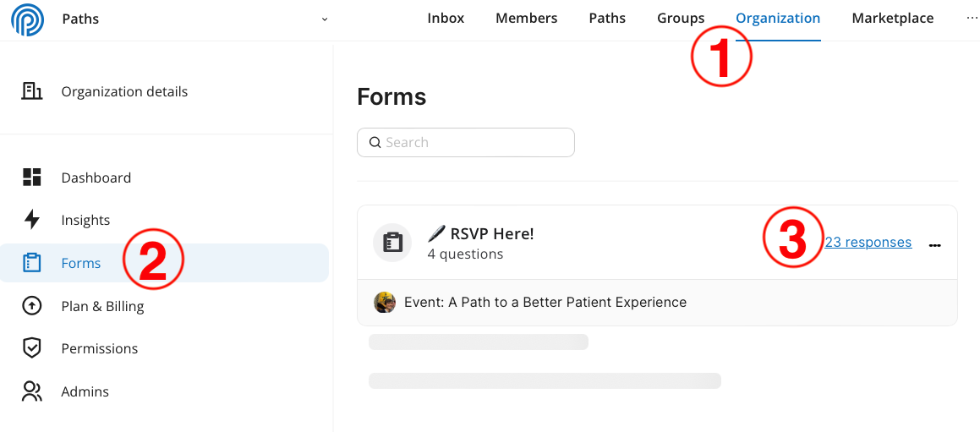Open the Groups tab
Screen dimensions: 980x432
click(681, 19)
